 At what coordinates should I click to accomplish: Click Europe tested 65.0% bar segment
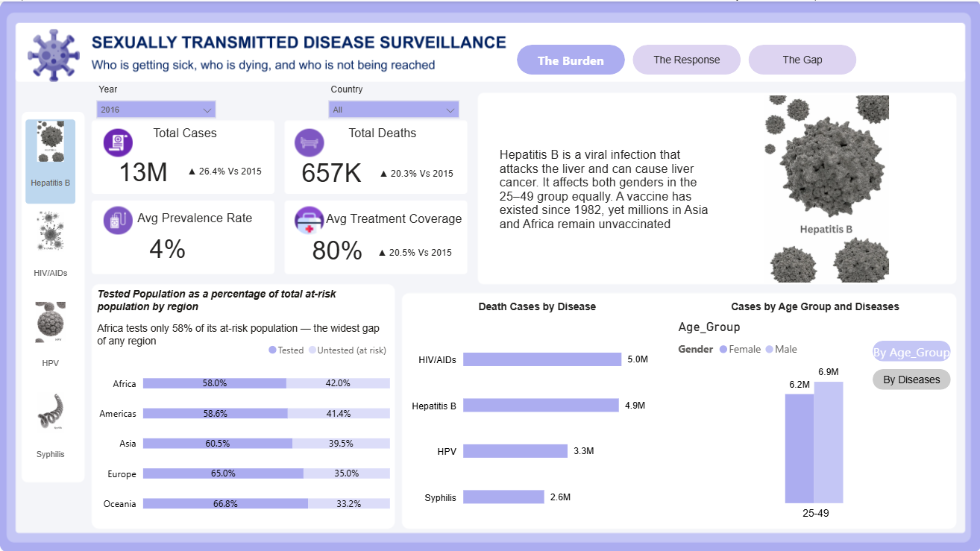click(x=223, y=473)
